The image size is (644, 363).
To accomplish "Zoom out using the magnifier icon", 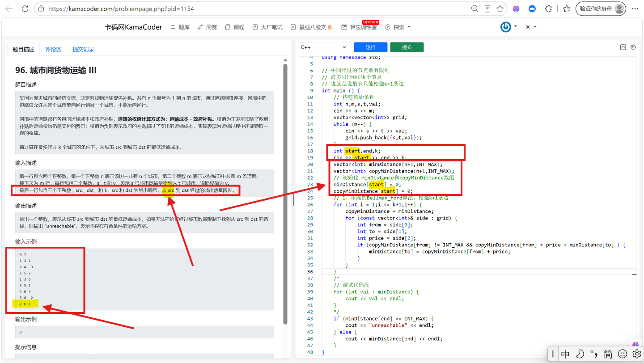I will pyautogui.click(x=475, y=8).
